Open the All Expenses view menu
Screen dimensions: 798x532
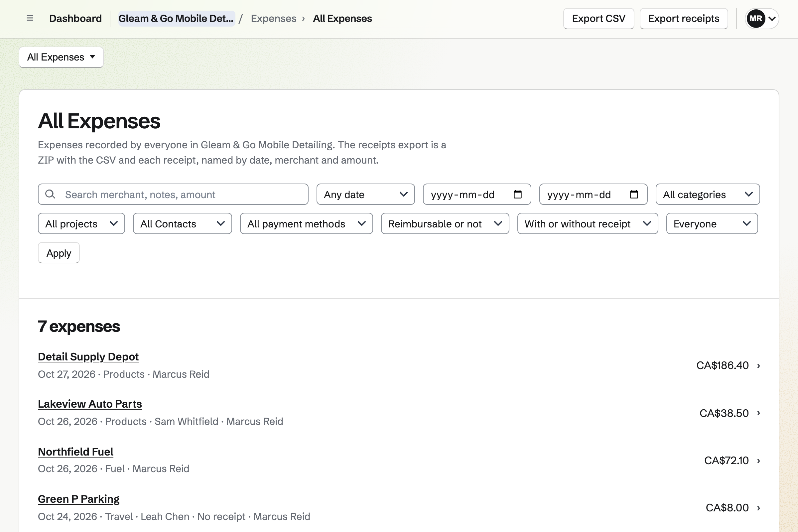click(61, 57)
